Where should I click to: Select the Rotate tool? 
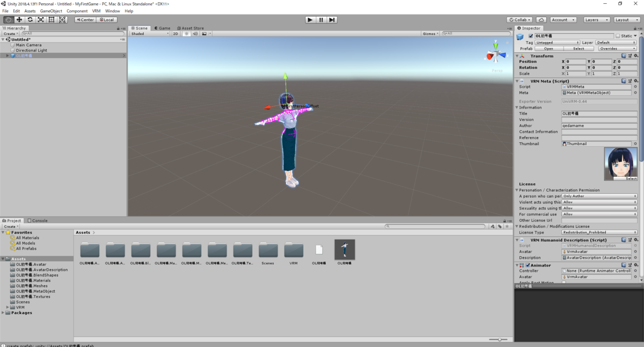pos(30,20)
